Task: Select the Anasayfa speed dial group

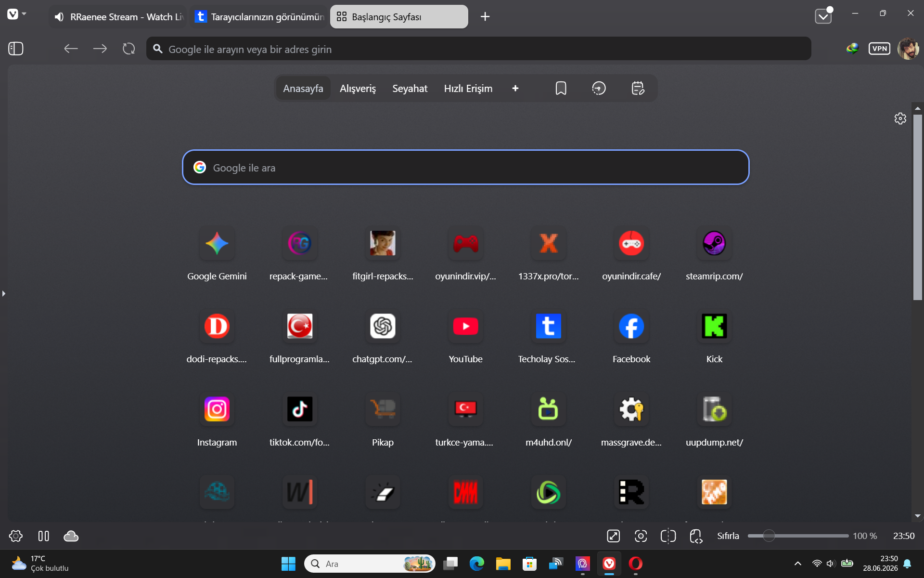Action: click(x=303, y=89)
